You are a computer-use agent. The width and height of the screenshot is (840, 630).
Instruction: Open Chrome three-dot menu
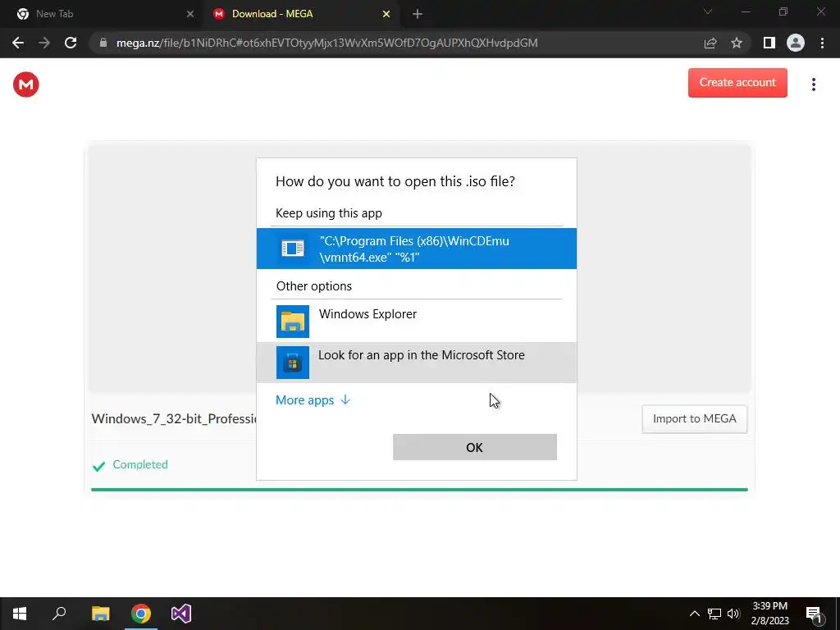pyautogui.click(x=822, y=43)
